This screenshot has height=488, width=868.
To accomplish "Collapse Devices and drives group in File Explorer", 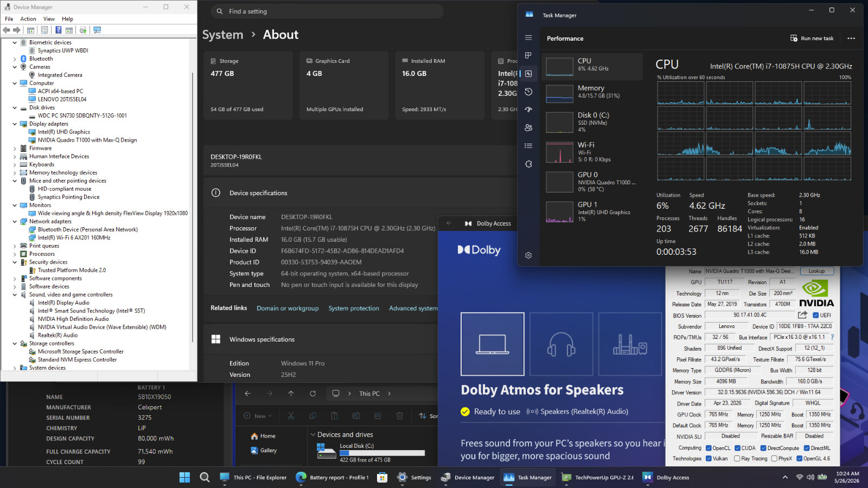I will [x=312, y=434].
